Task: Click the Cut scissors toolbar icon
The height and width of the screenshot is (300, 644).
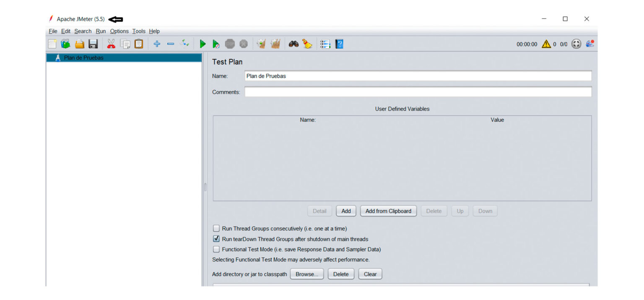Action: coord(111,44)
